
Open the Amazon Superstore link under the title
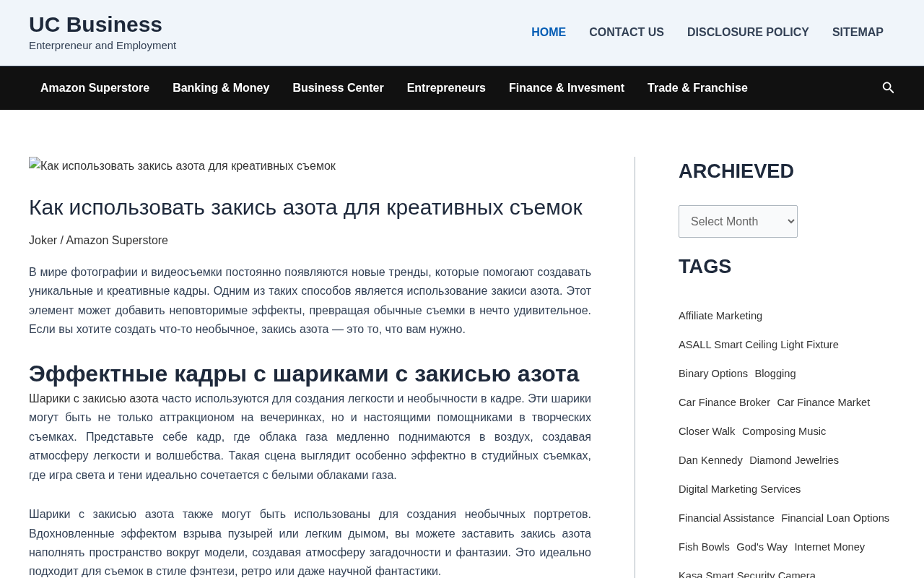pos(117,241)
